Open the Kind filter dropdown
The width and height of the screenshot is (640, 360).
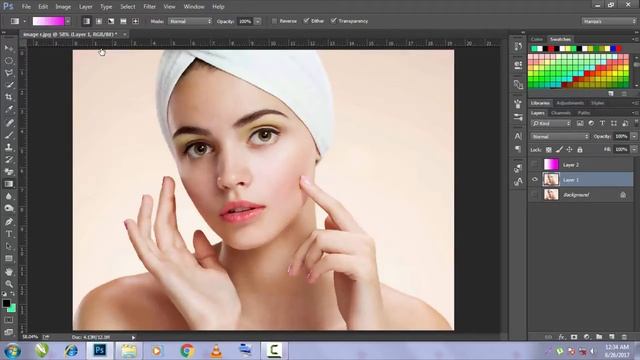click(x=551, y=123)
